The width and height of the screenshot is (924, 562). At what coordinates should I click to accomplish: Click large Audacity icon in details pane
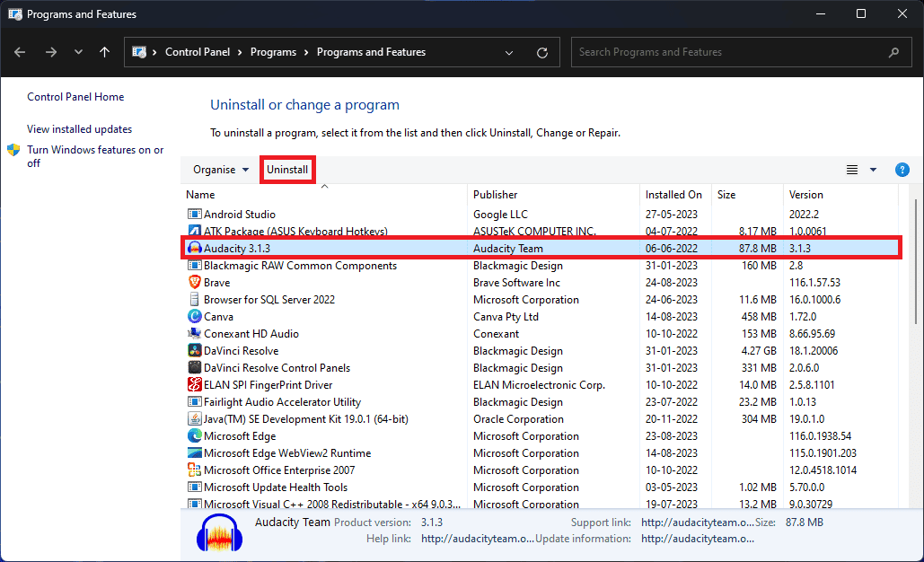219,532
